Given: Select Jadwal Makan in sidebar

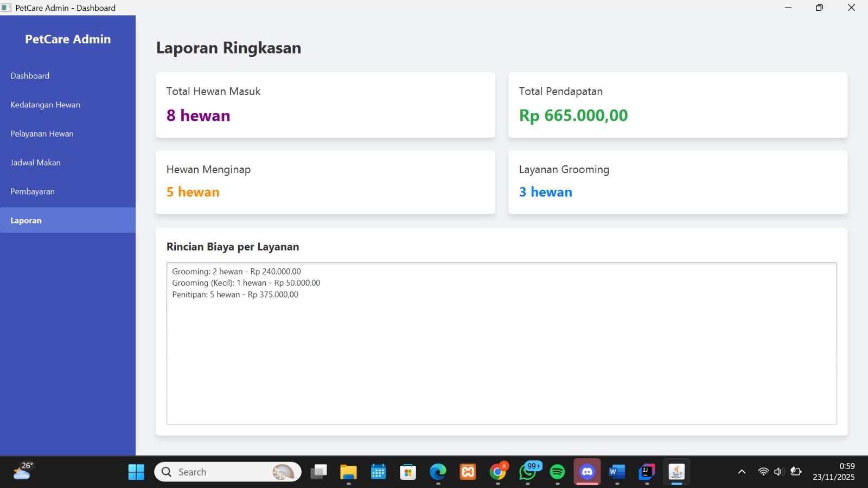Looking at the screenshot, I should coord(68,162).
